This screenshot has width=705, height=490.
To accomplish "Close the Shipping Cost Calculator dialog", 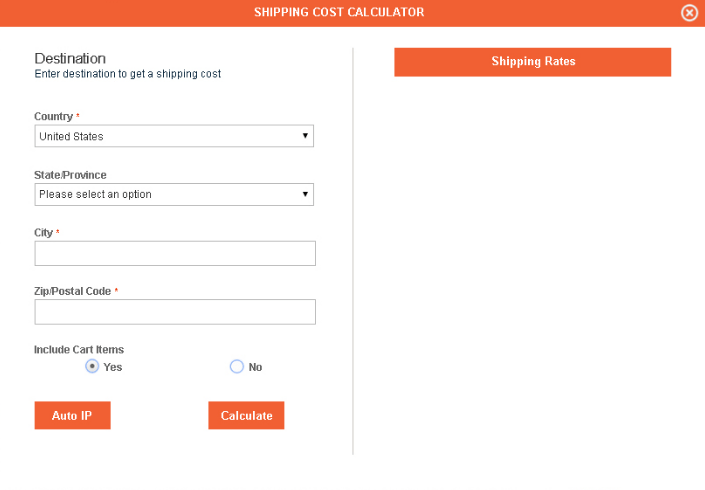I will click(x=689, y=13).
